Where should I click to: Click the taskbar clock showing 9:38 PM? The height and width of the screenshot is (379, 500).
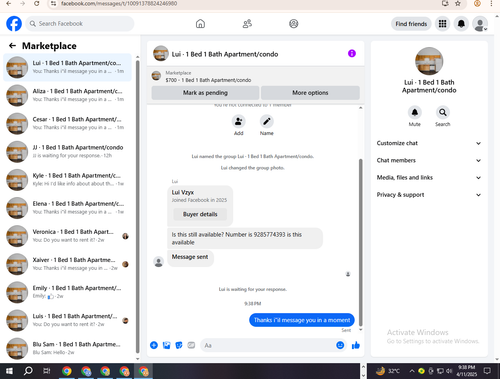(467, 371)
